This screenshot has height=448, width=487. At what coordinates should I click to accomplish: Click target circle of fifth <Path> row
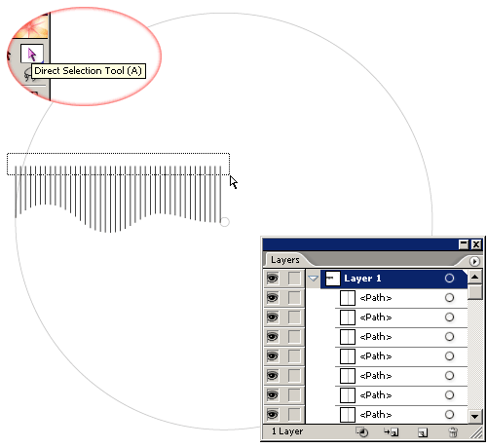tap(449, 376)
